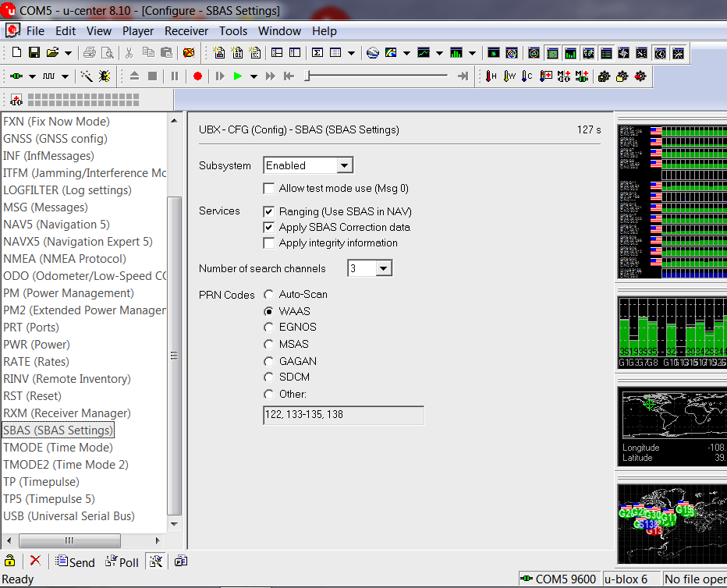Image resolution: width=727 pixels, height=588 pixels.
Task: Click the pause playback icon
Action: click(174, 76)
